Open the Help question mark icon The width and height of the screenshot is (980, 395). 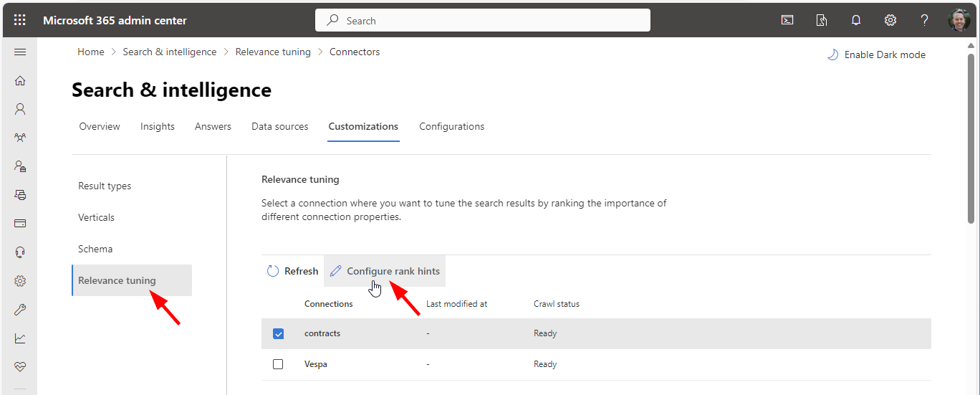925,20
